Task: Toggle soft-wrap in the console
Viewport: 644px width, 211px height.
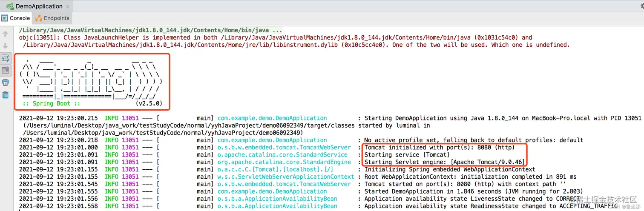Action: point(6,58)
